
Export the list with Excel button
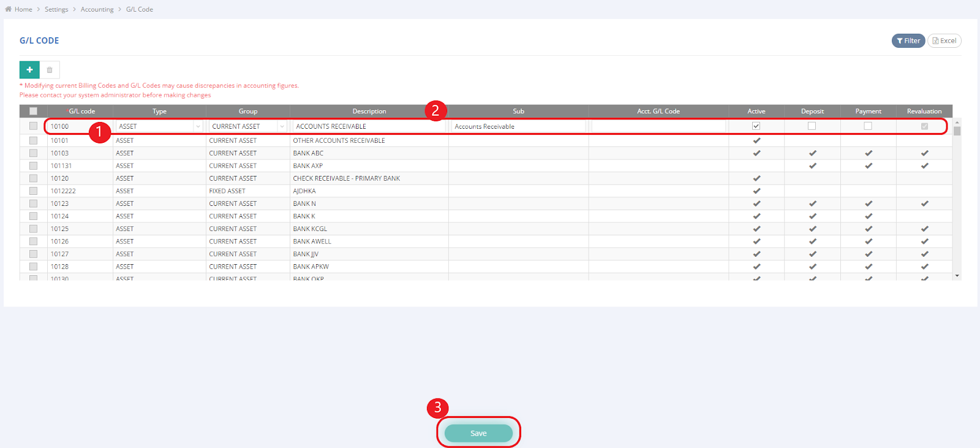944,41
